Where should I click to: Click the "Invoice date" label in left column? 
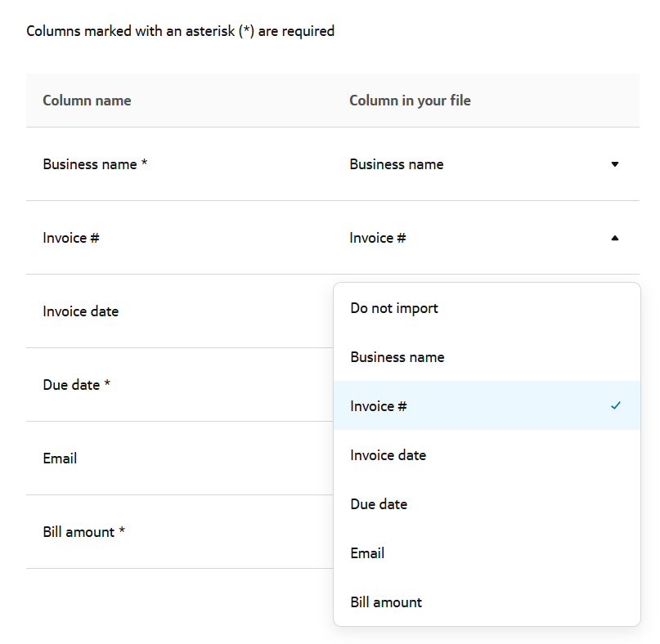coord(80,311)
